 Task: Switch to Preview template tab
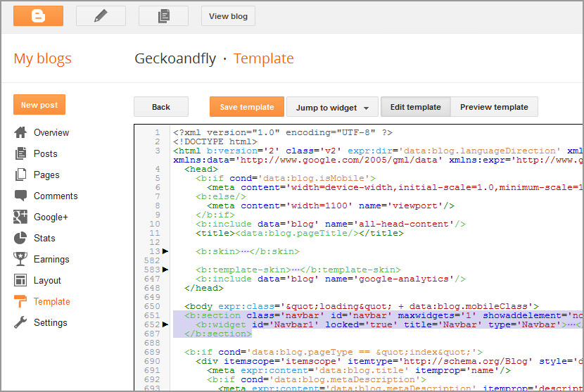[x=494, y=107]
